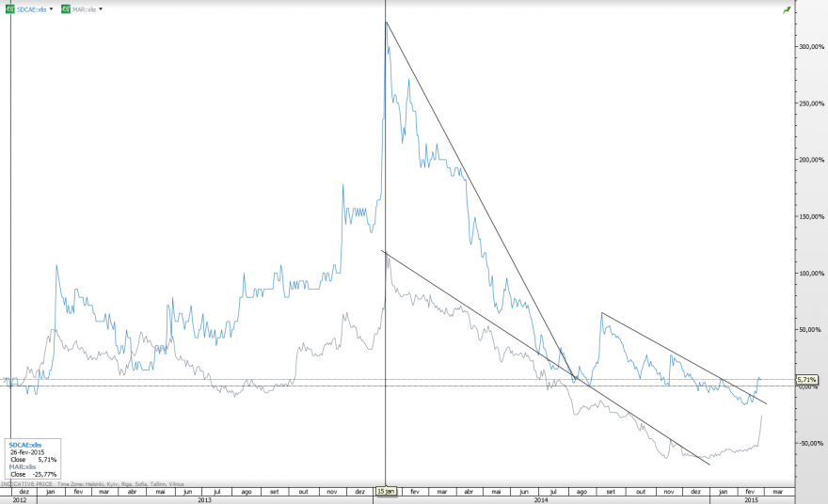This screenshot has height=504, width=828.
Task: Click the green equity icon beside SDCAE:xlis
Action: 10,9
